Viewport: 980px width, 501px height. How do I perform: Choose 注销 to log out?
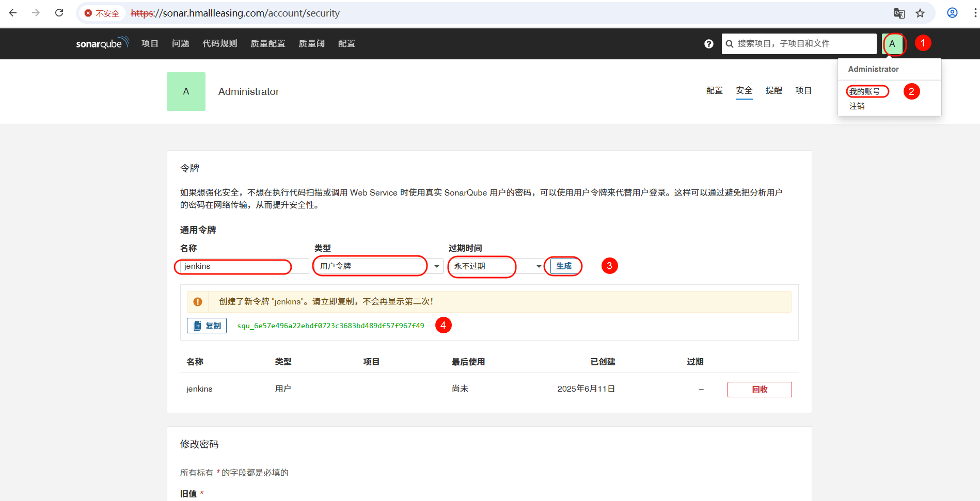[857, 106]
